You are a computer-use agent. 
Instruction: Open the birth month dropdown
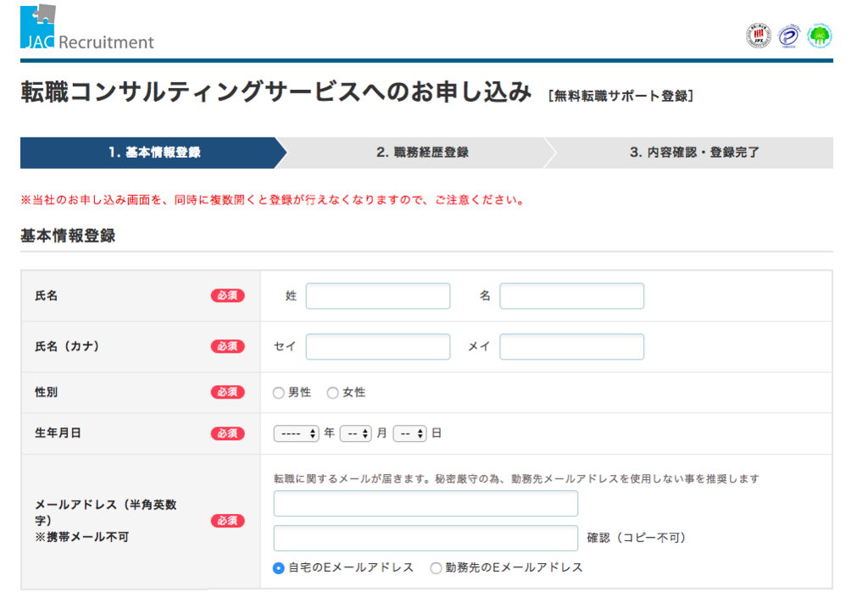(x=355, y=433)
